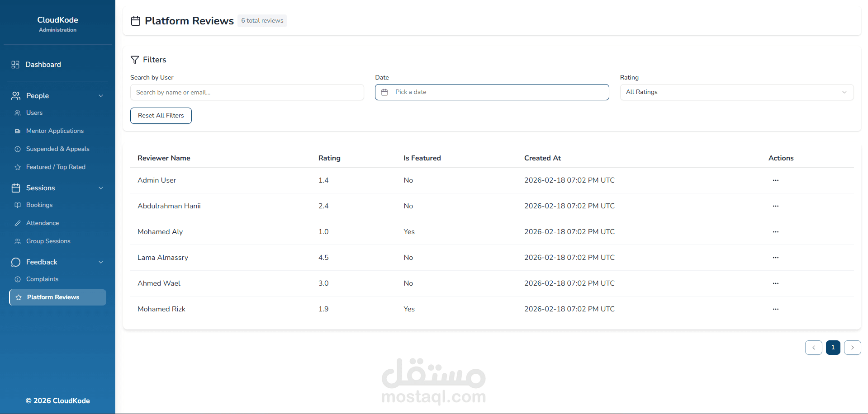The width and height of the screenshot is (868, 414).
Task: Click the Filters funnel icon
Action: pos(135,60)
